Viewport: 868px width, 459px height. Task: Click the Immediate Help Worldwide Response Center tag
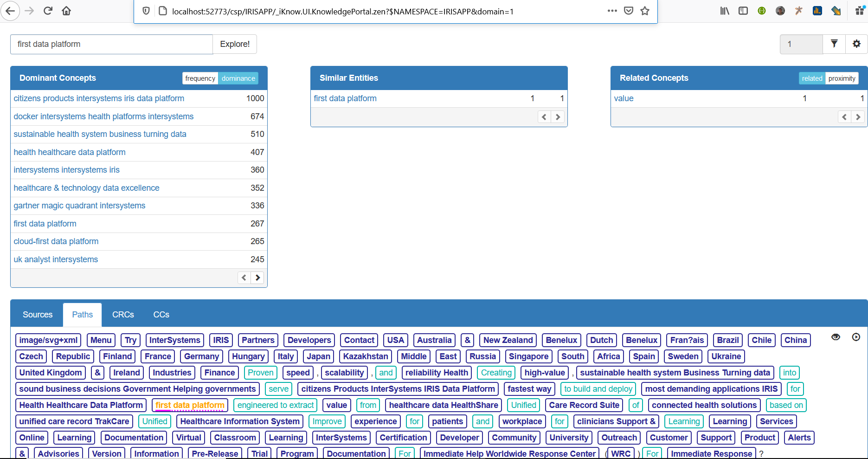[x=509, y=453]
